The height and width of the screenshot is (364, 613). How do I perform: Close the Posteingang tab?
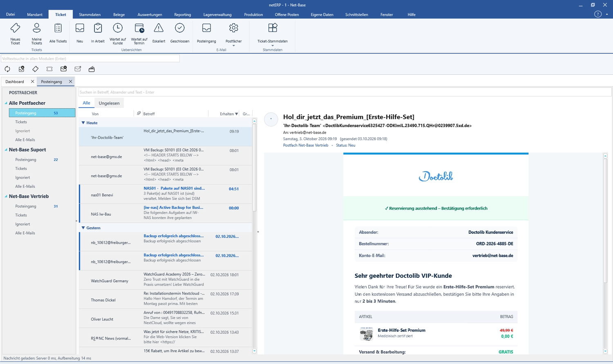(x=70, y=82)
